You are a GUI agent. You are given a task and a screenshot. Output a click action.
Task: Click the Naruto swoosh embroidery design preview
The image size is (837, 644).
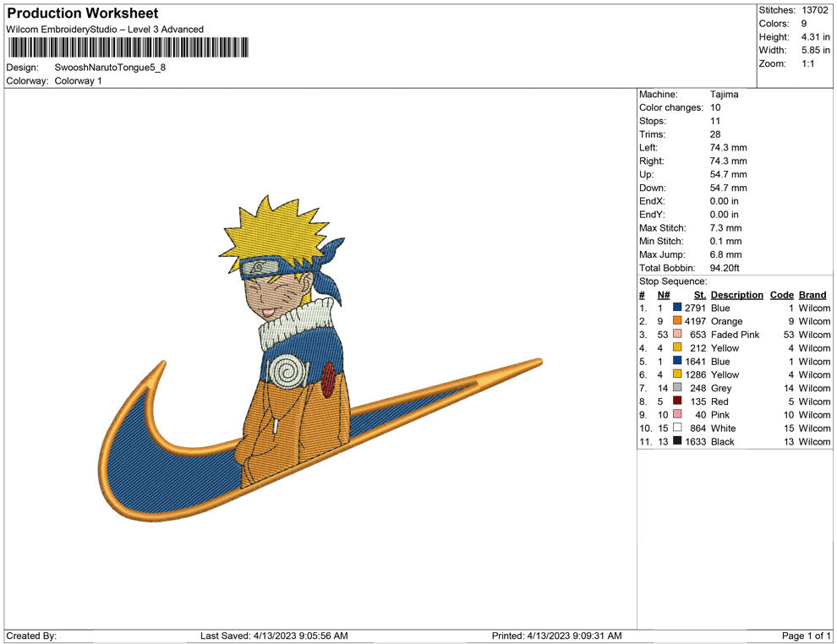pos(320,358)
